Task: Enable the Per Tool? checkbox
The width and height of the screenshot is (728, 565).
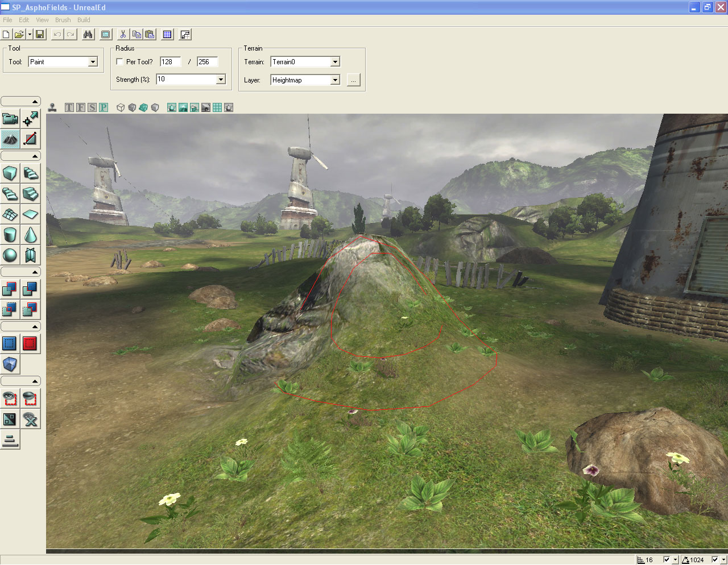Action: [x=119, y=61]
